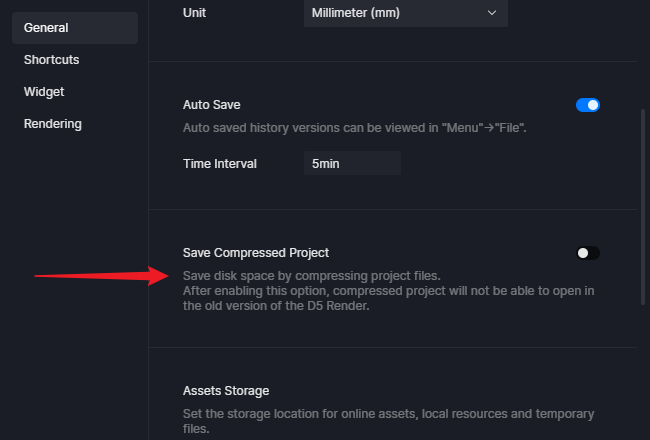Click the Save Compressed Project label

coord(256,253)
